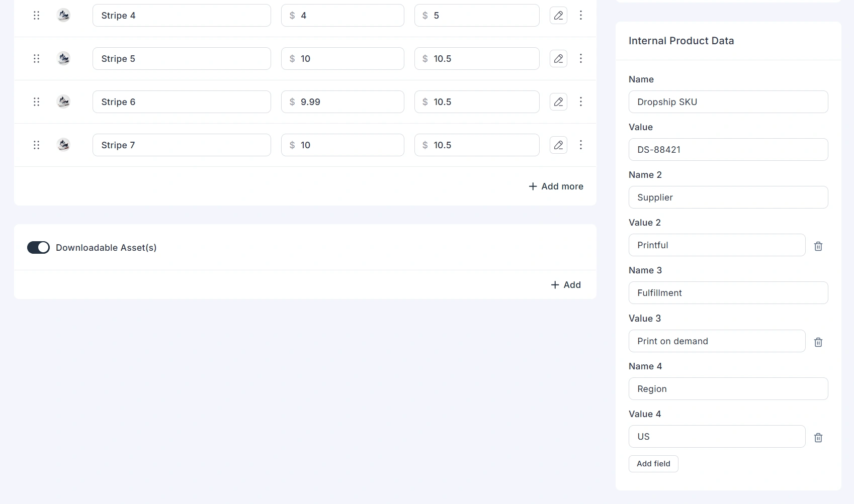Click the drag handle for Stripe 6

click(x=36, y=102)
